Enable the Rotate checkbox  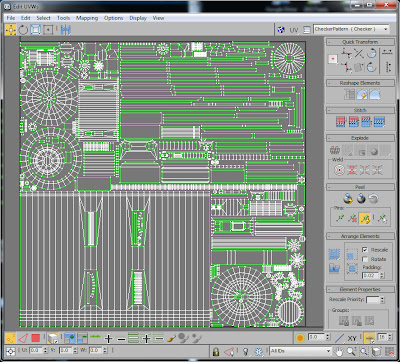point(365,259)
